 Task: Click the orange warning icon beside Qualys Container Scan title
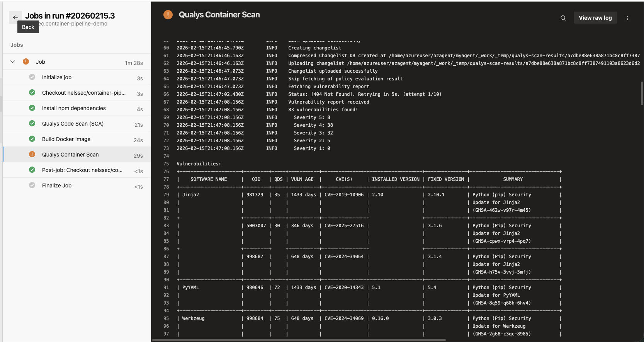point(168,15)
